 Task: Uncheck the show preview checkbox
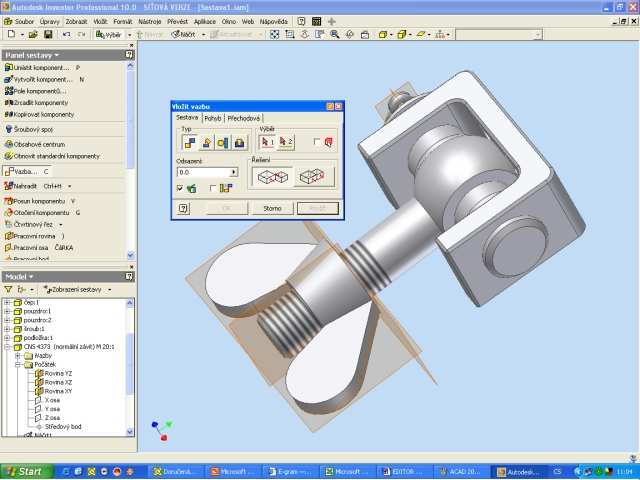[180, 188]
